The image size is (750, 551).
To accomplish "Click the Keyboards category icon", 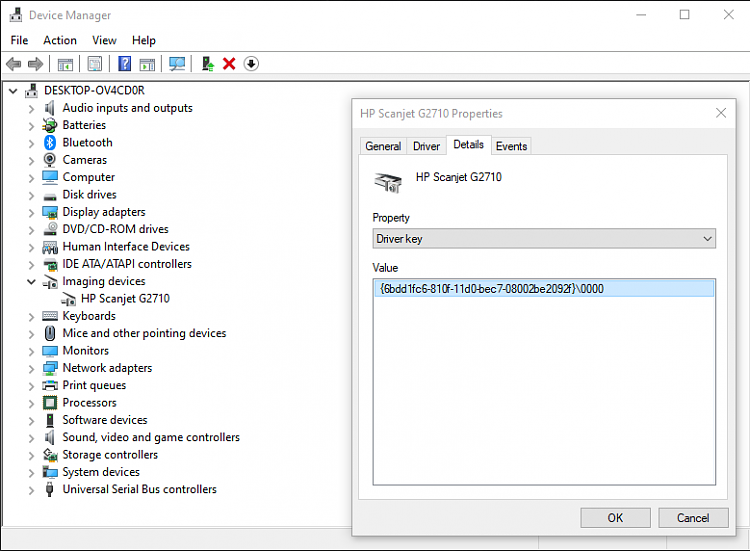I will (50, 316).
